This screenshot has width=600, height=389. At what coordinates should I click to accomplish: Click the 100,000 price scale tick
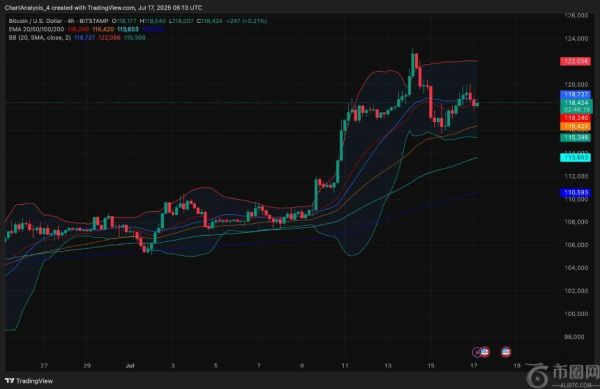coord(576,314)
